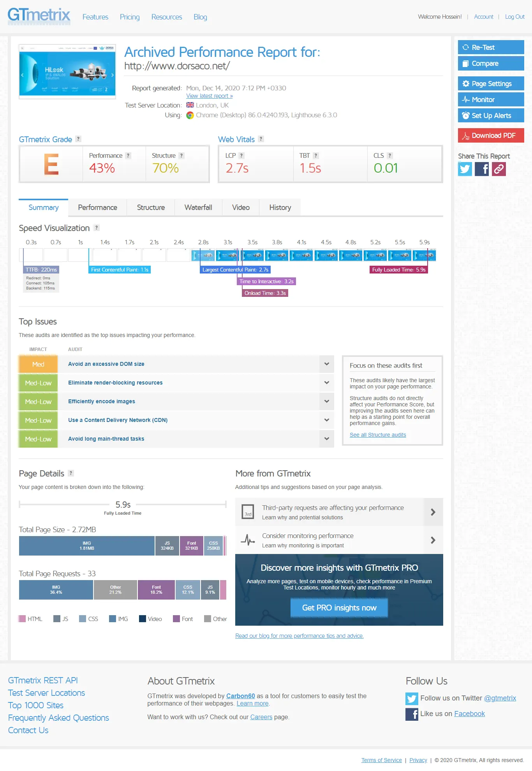Image resolution: width=532 pixels, height=771 pixels.
Task: Open the Compare button
Action: [x=491, y=64]
